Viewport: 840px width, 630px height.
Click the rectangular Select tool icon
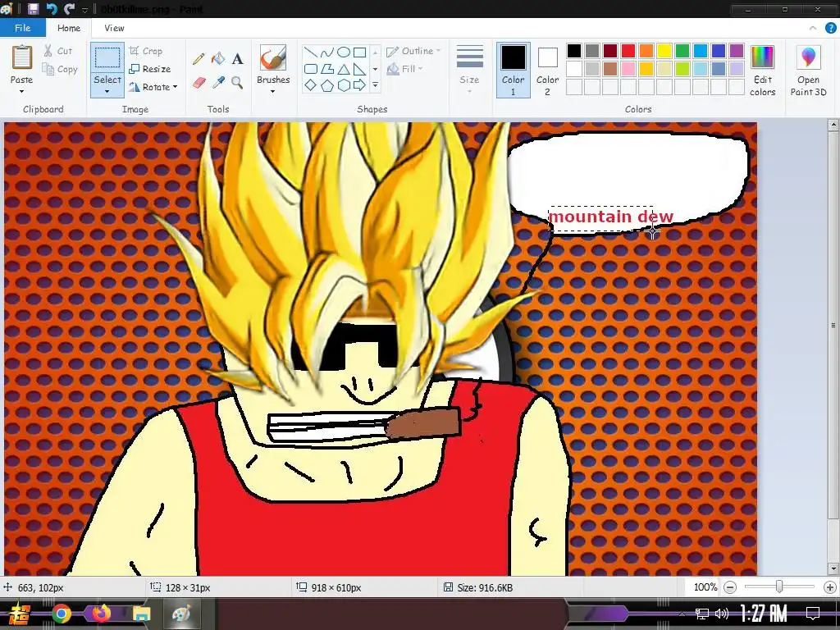107,58
